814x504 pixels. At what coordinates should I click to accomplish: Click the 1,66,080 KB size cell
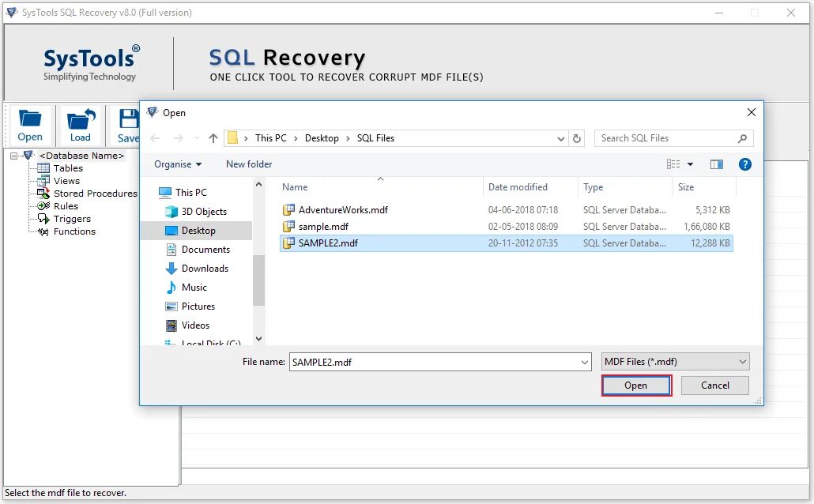tap(707, 227)
